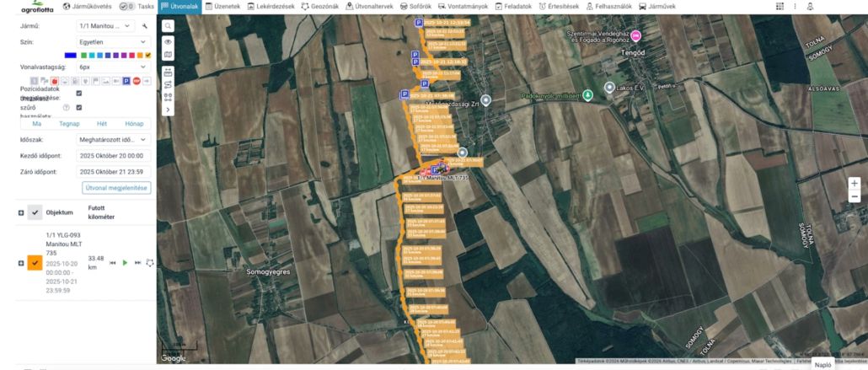Image resolution: width=868 pixels, height=370 pixels.
Task: Select the red stop sign filter icon
Action: click(136, 81)
